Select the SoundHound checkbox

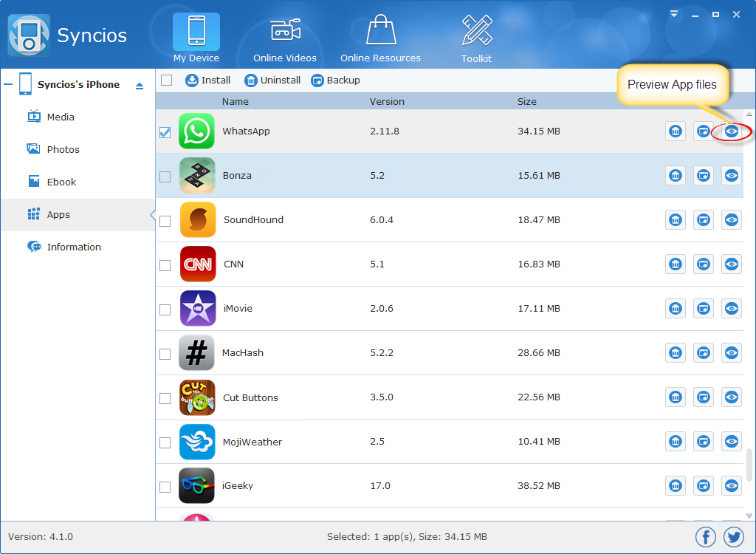click(x=165, y=221)
